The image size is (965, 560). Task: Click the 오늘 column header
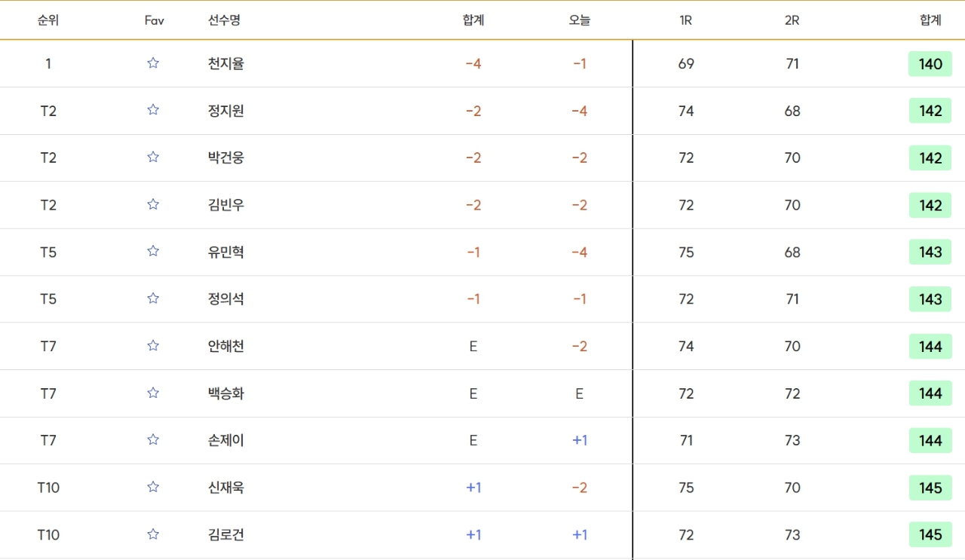click(x=579, y=20)
